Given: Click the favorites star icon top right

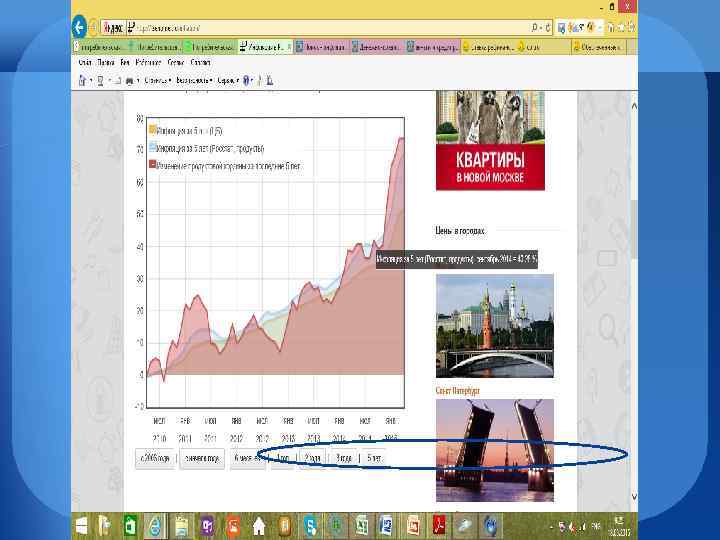Looking at the screenshot, I should (x=620, y=28).
